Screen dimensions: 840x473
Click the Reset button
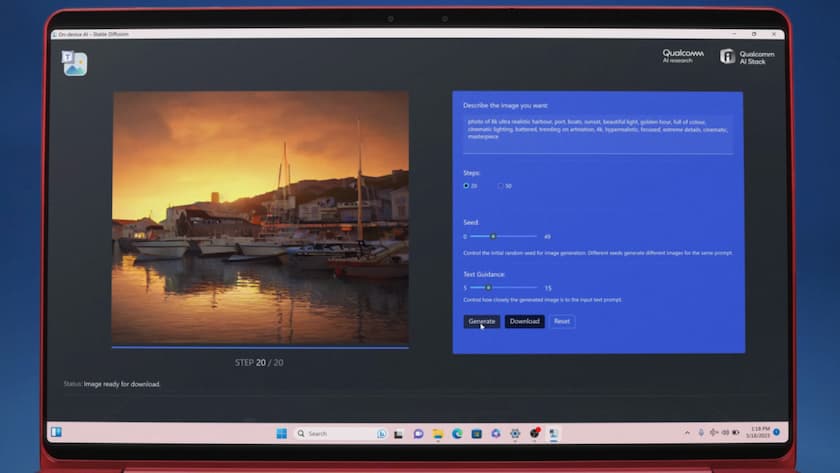click(562, 321)
